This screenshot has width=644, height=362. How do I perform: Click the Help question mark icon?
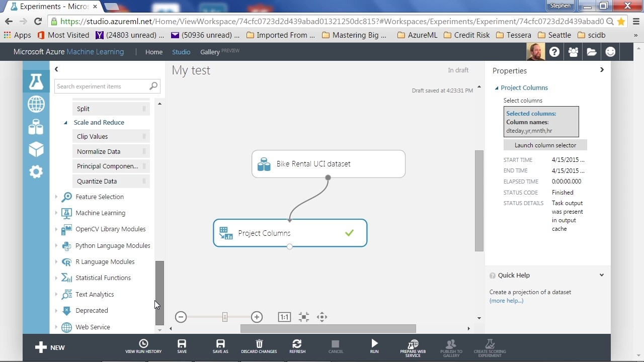tap(554, 52)
